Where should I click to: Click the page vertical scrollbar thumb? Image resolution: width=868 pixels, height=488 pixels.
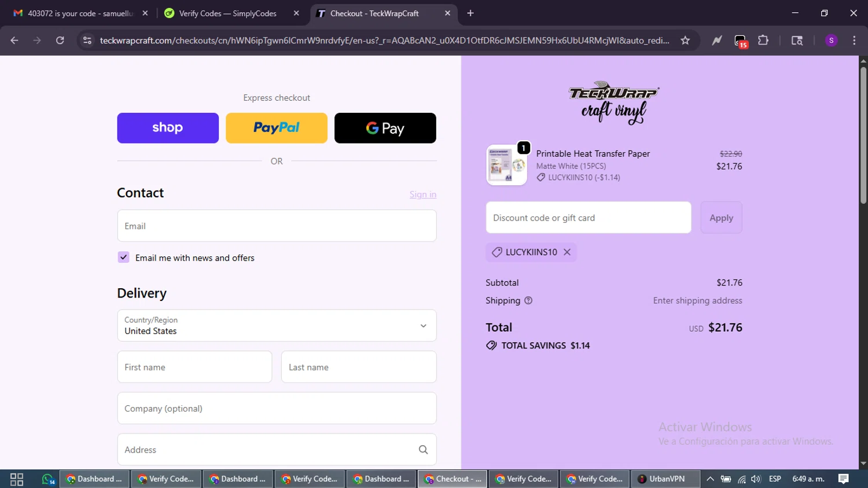[x=863, y=135]
